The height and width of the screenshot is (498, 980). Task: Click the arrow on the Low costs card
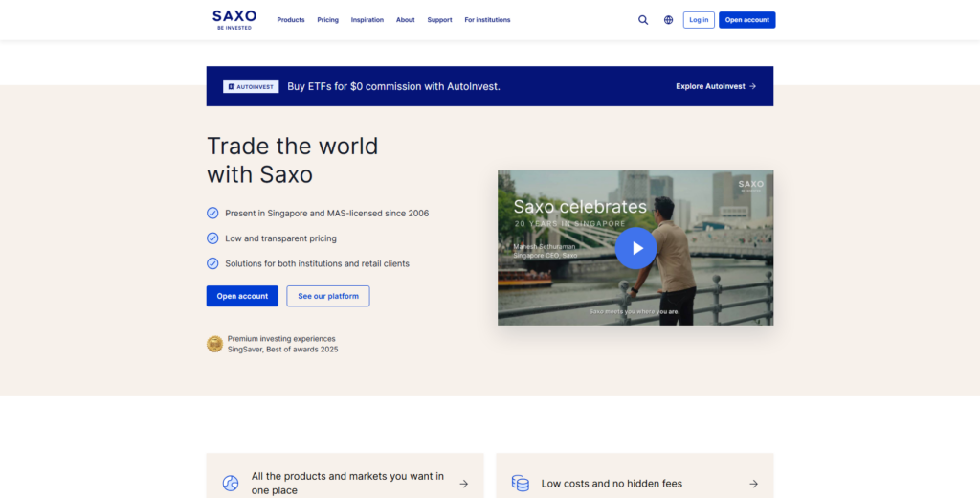coord(754,484)
